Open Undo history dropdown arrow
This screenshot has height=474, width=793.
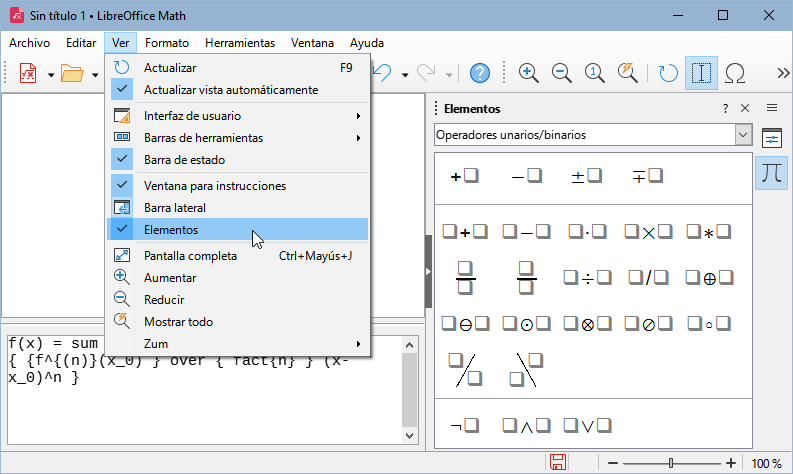point(405,75)
